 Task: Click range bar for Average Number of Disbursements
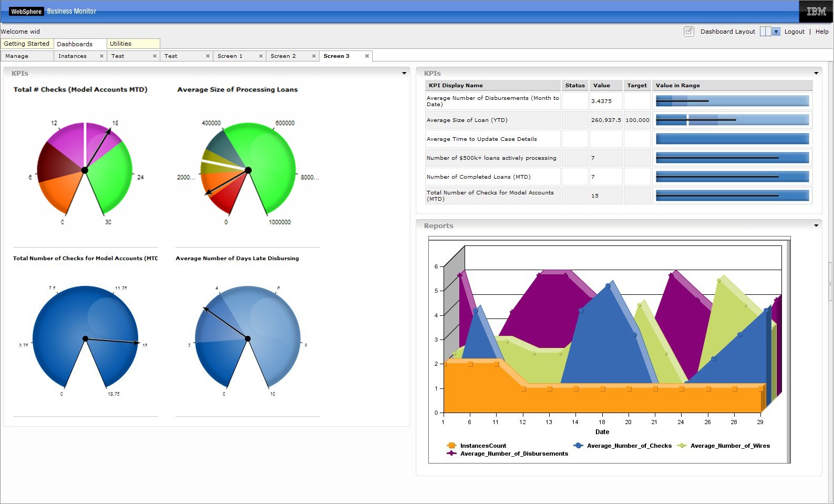coord(733,101)
